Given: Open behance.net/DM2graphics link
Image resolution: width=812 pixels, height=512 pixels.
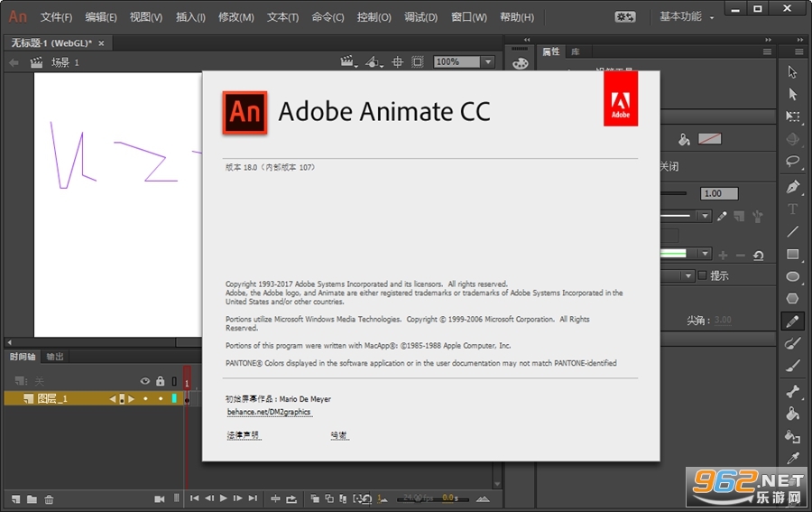Looking at the screenshot, I should click(269, 412).
